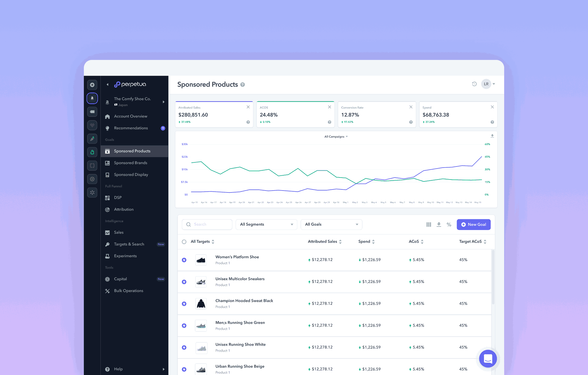The image size is (588, 375).
Task: Toggle automation icon for Women's Platform Shoe
Action: 184,260
